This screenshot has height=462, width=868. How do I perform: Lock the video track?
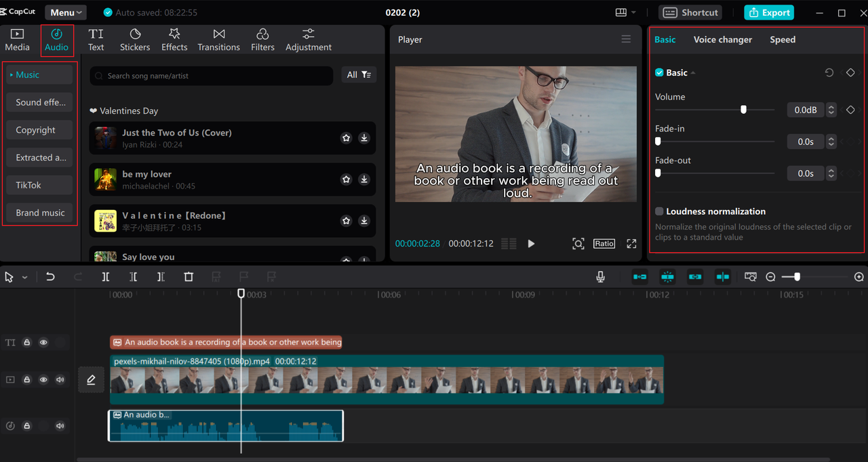(27, 380)
